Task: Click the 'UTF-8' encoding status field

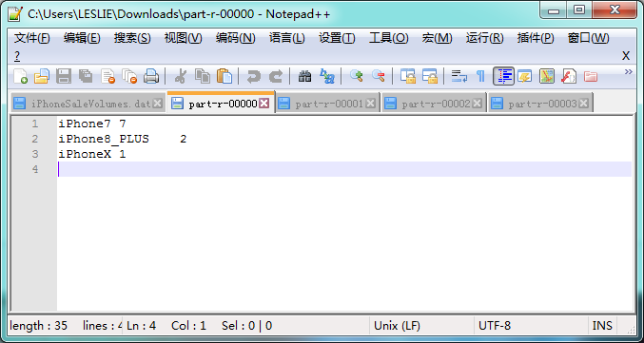Action: 530,326
